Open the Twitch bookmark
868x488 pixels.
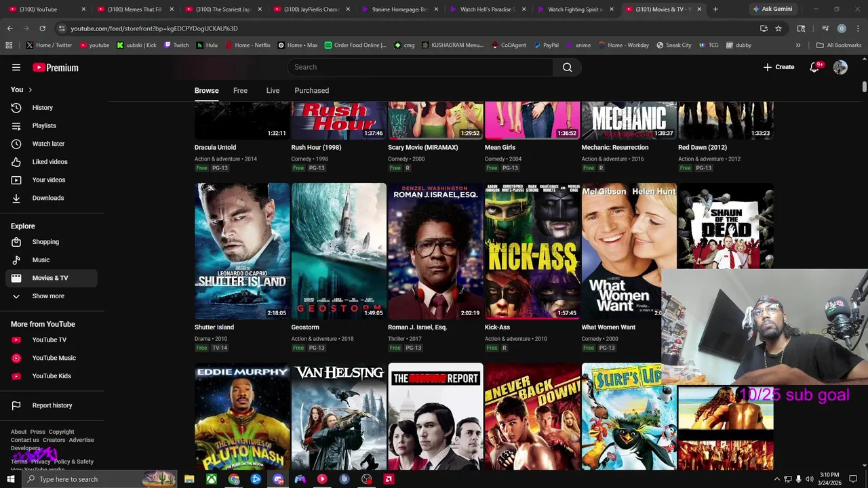176,45
